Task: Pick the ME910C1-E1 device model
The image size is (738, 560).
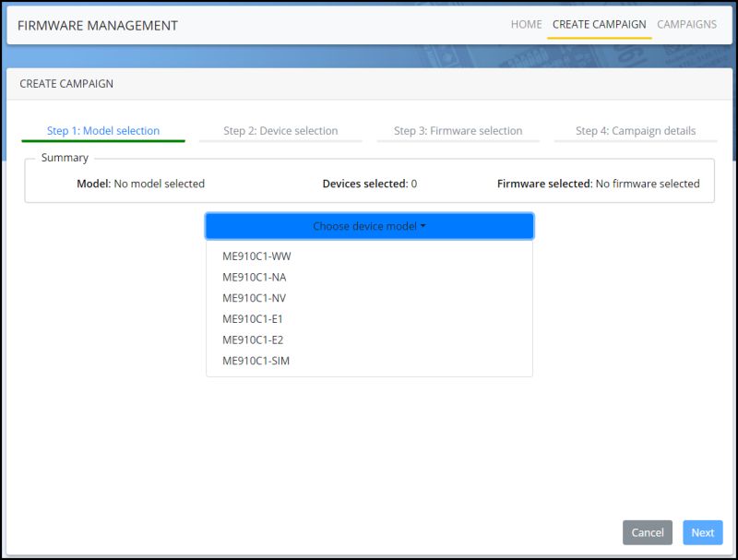Action: [x=370, y=319]
